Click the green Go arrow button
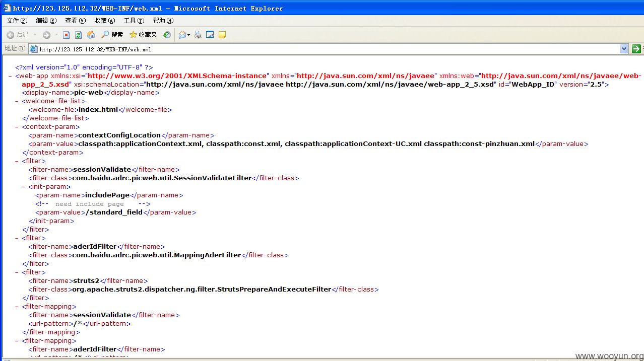Screen dimensions: 644x361 [x=636, y=49]
